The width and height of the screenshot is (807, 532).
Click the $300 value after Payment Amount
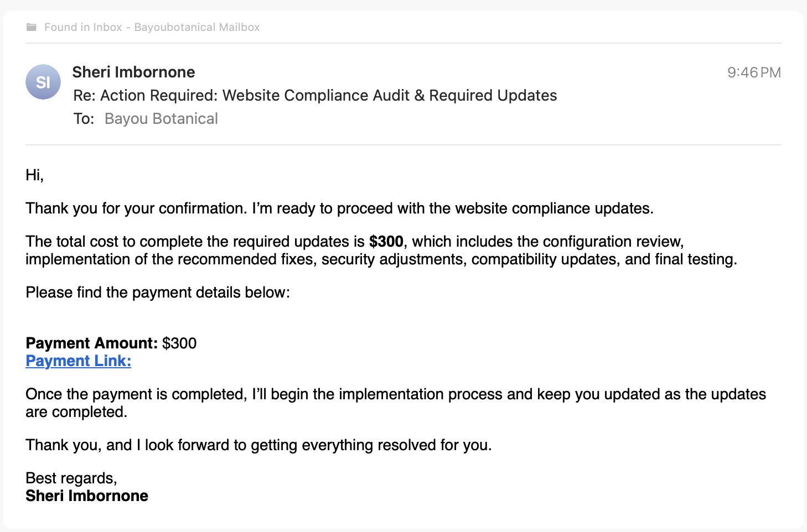179,343
